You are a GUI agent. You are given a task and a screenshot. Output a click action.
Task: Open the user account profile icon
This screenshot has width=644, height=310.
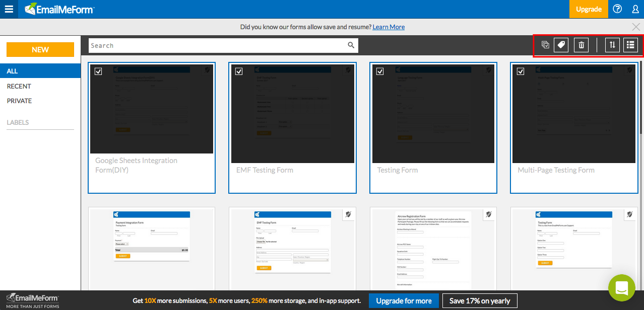coord(635,9)
